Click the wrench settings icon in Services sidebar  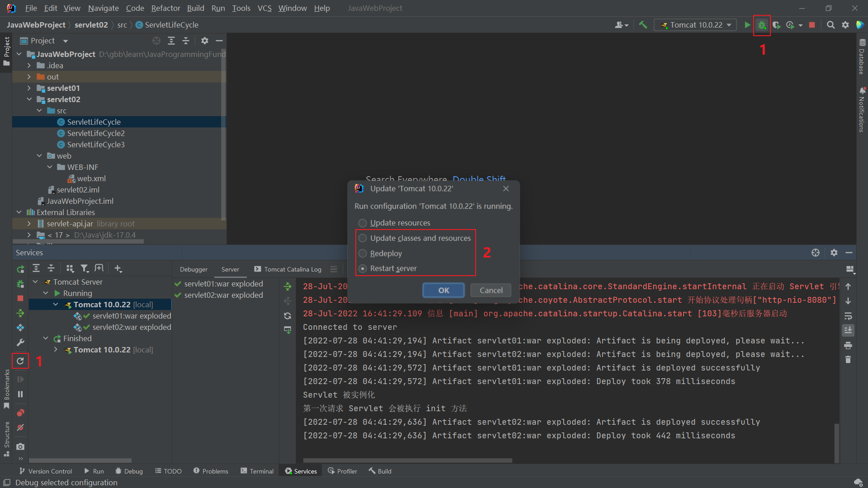tap(20, 343)
